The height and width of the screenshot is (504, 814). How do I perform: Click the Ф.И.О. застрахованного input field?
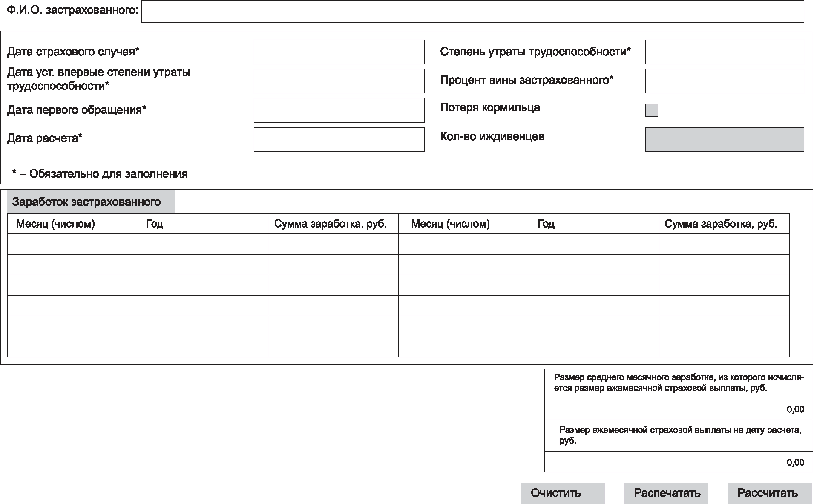[x=472, y=12]
